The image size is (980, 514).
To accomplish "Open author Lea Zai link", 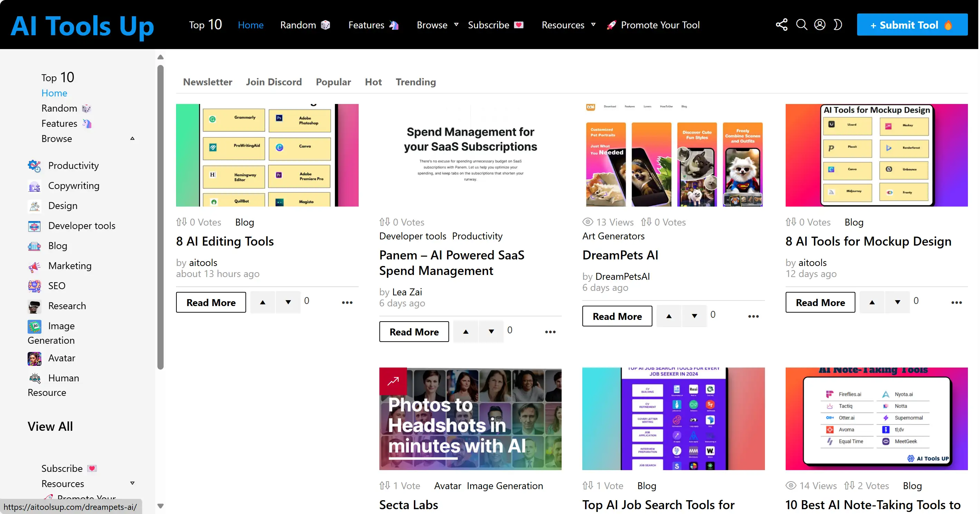I will click(x=407, y=292).
